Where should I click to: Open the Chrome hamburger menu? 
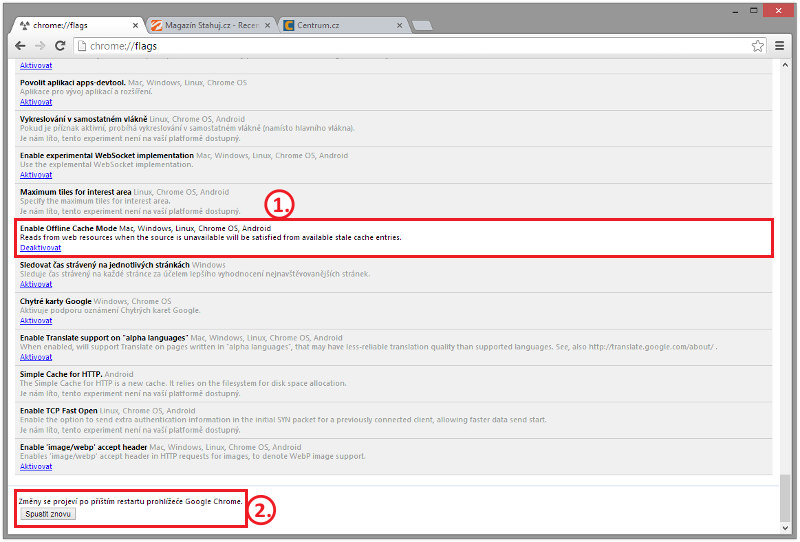click(779, 46)
